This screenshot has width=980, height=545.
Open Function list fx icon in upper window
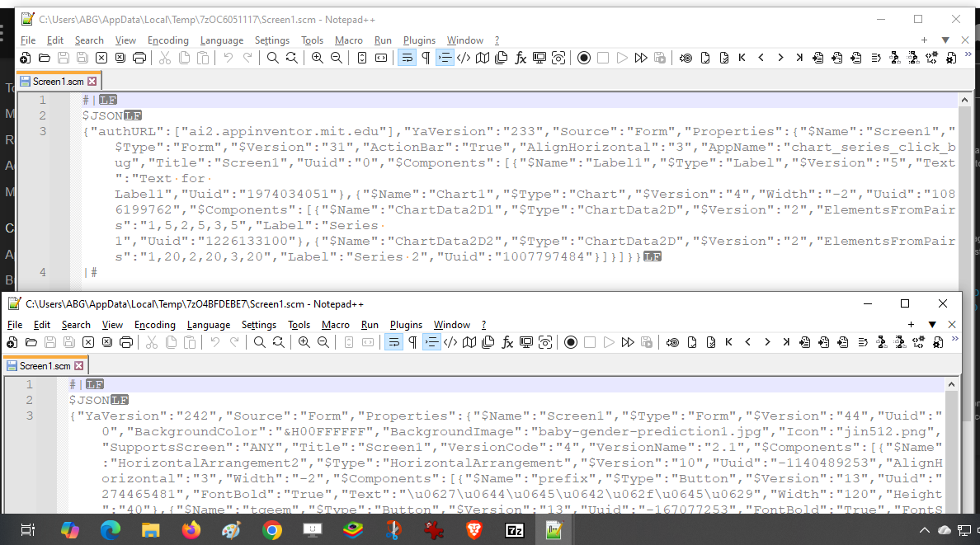521,58
